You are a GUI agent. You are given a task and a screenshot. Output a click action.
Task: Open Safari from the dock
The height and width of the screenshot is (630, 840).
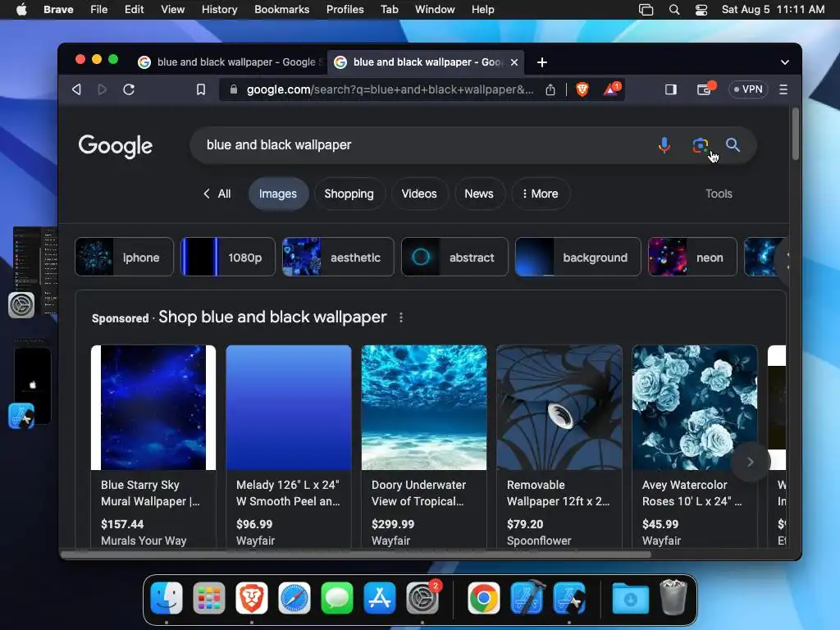[x=294, y=598]
